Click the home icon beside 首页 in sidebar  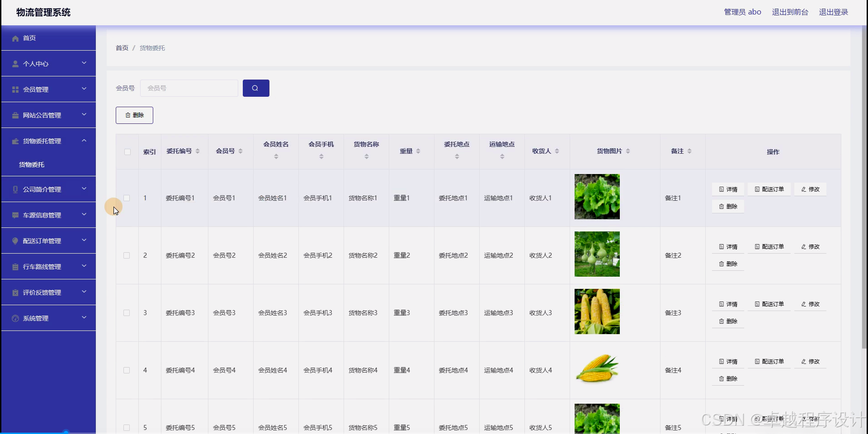click(x=15, y=38)
